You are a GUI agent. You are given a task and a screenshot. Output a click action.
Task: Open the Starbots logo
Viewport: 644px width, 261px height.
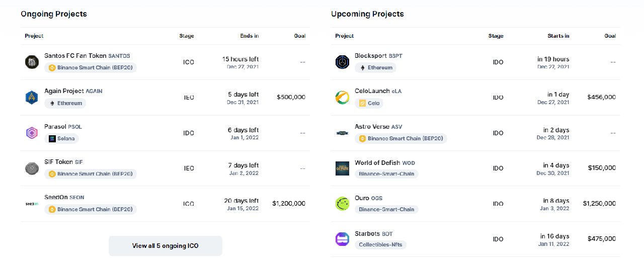[x=342, y=239]
